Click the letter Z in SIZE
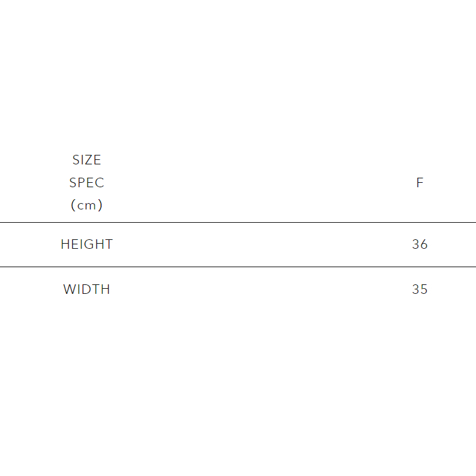This screenshot has width=476, height=476. 88,160
